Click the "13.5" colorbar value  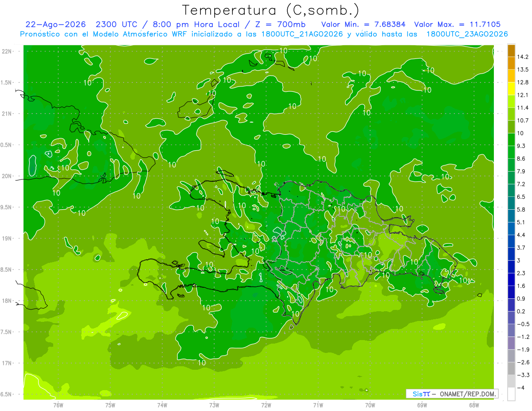[523, 70]
